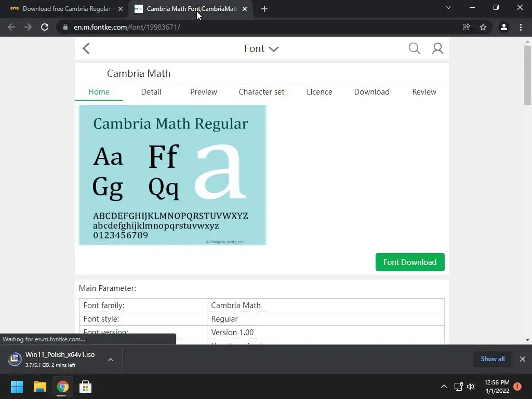Open the Windows Start menu
Screen dimensions: 532x399
click(17, 387)
